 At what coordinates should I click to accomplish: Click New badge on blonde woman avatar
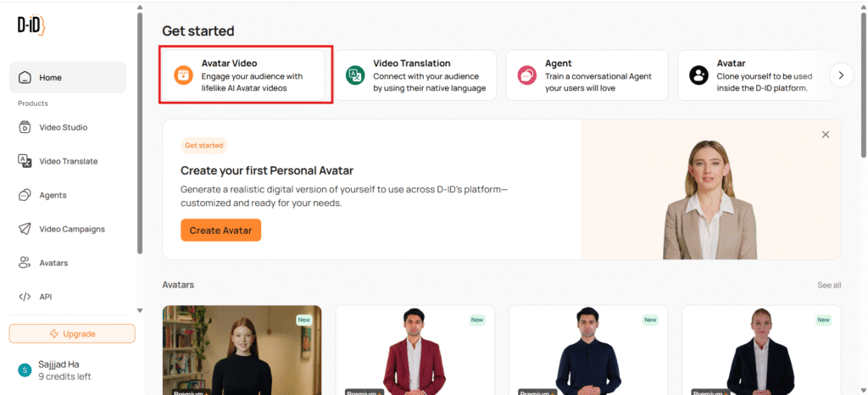(x=824, y=320)
